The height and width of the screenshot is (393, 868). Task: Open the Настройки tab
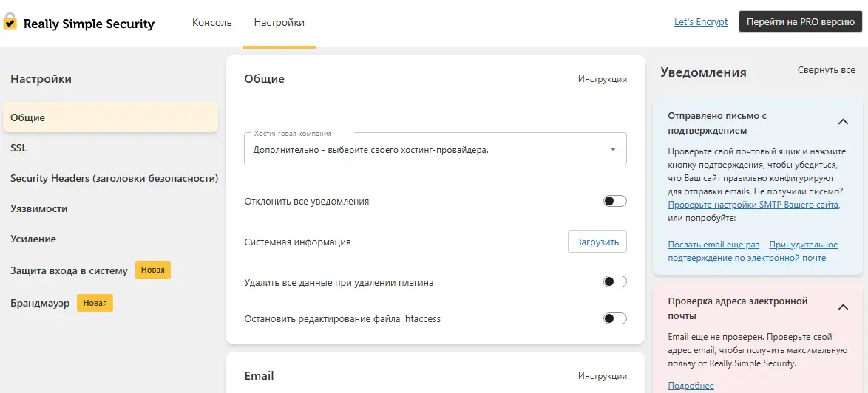click(x=279, y=23)
